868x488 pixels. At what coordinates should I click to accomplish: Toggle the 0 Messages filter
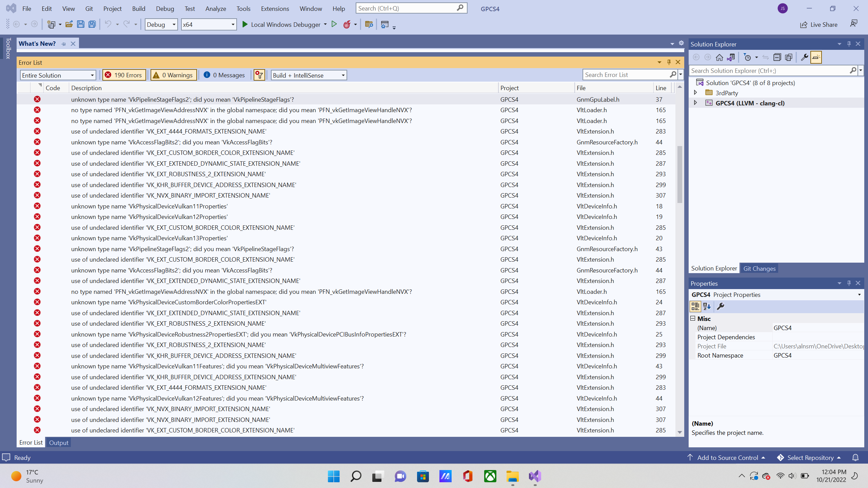coord(224,75)
